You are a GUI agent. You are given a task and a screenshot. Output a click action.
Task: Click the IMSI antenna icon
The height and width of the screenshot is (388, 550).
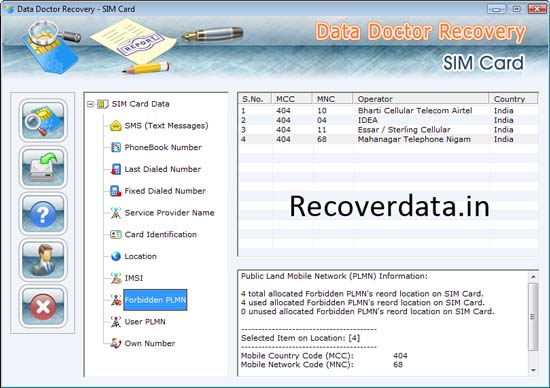[x=116, y=278]
